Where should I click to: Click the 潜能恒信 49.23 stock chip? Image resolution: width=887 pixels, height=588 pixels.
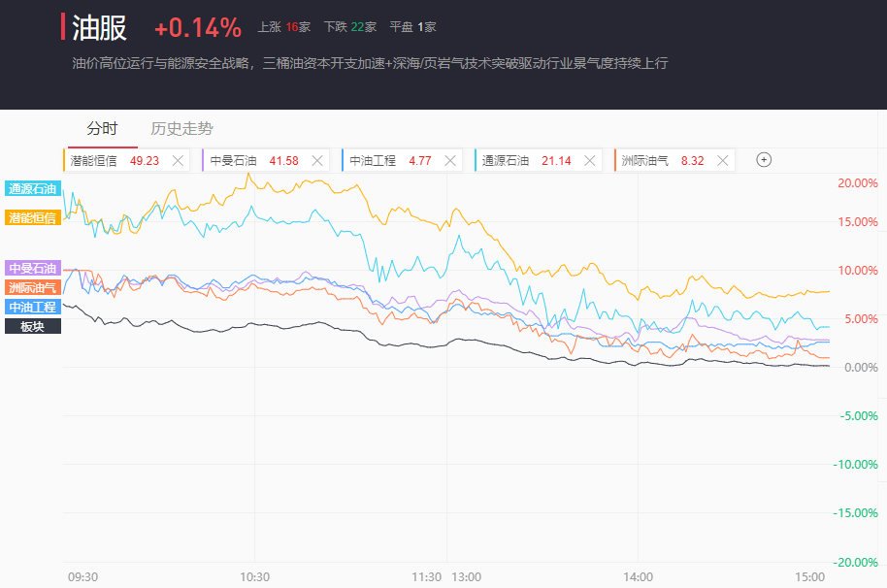(115, 161)
